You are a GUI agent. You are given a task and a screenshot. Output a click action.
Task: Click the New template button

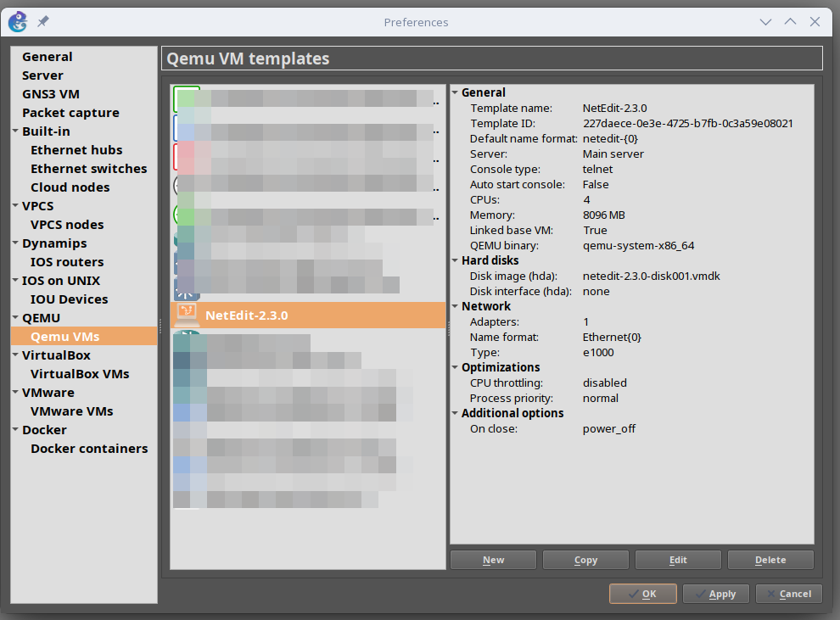pos(493,560)
